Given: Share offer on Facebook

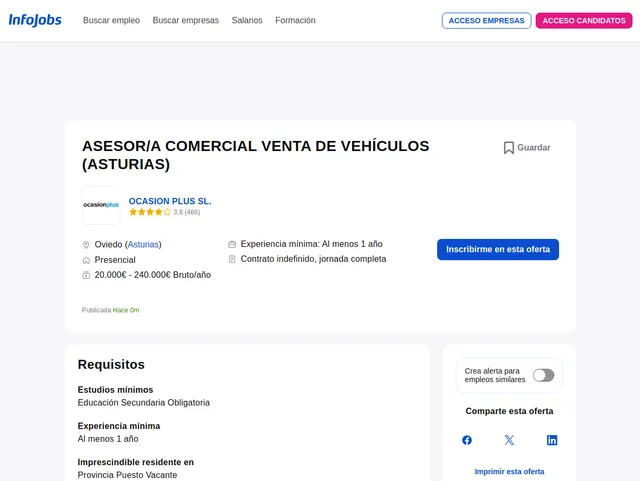Looking at the screenshot, I should [467, 440].
